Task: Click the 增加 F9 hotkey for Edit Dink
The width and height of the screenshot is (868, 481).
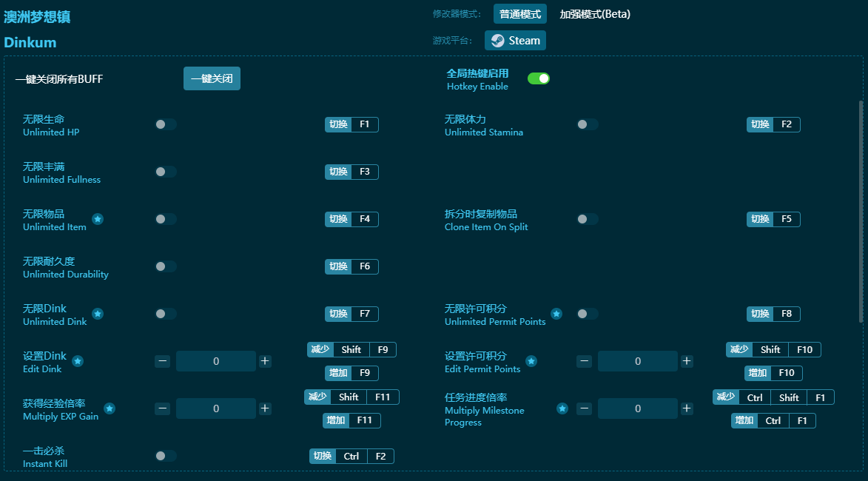Action: (351, 373)
